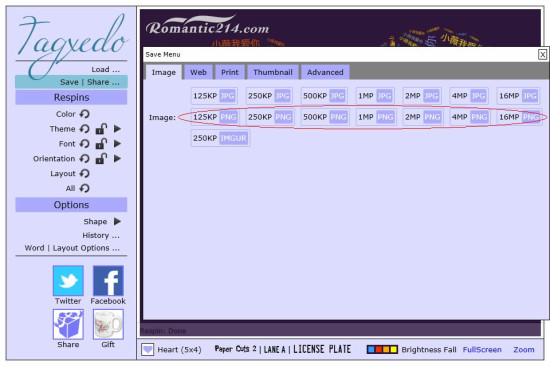Click the Brightness Fall color palette swatch
Viewport: 550px width, 366px height.
point(382,350)
